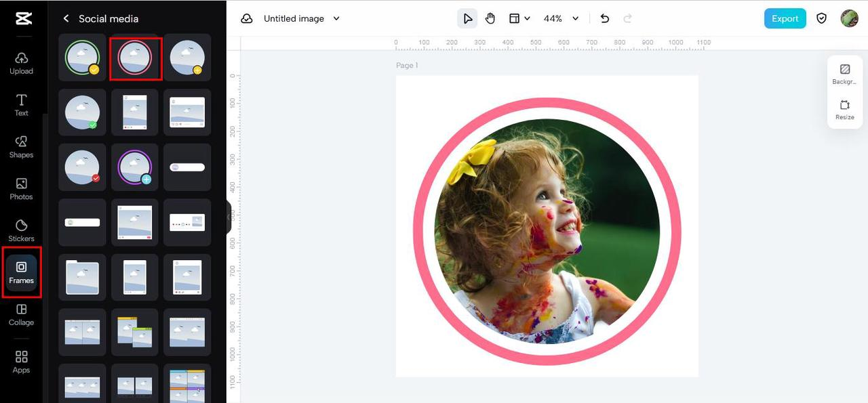This screenshot has width=868, height=403.
Task: Open the user profile avatar
Action: 849,18
